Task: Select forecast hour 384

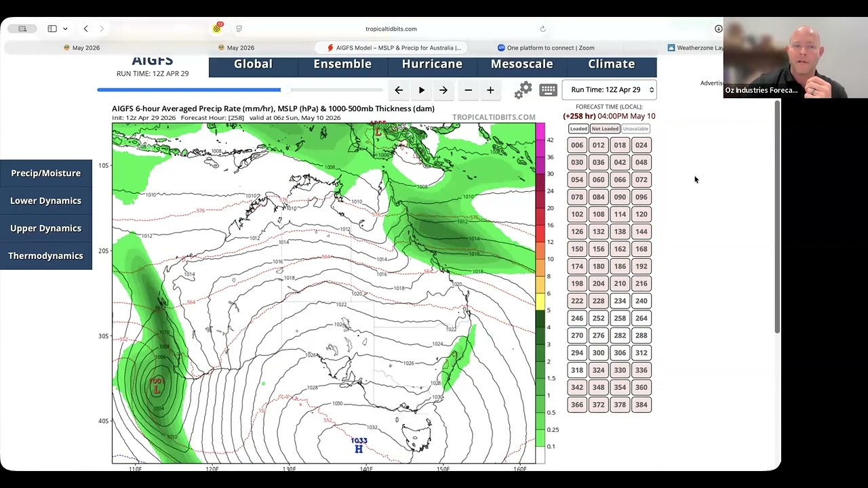Action: coord(642,405)
